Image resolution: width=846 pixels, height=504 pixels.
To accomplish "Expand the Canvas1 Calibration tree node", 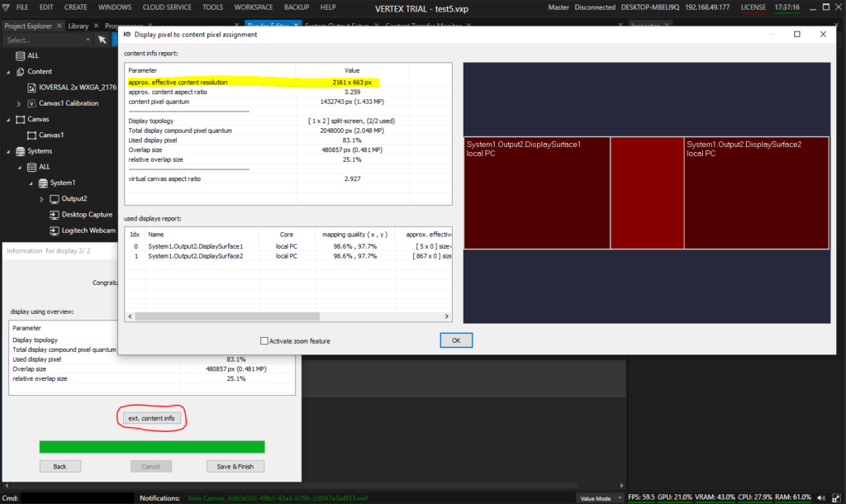I will [x=19, y=103].
